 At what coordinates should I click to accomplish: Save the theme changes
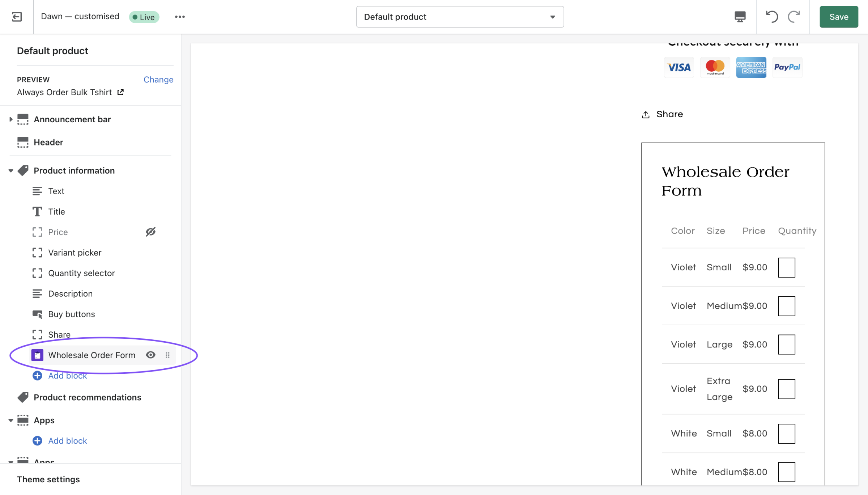(x=839, y=17)
